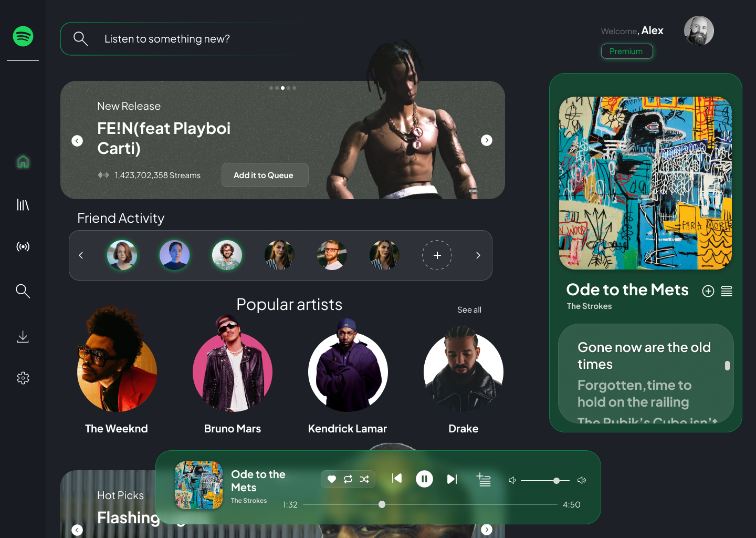
Task: Click 'Bruno Mars' artist name
Action: [x=233, y=429]
